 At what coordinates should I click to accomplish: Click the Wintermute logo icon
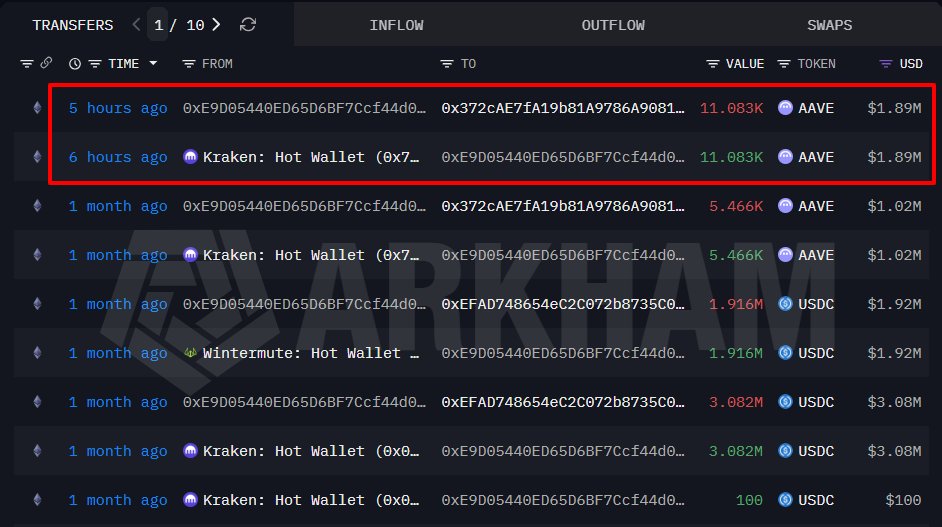tap(190, 353)
